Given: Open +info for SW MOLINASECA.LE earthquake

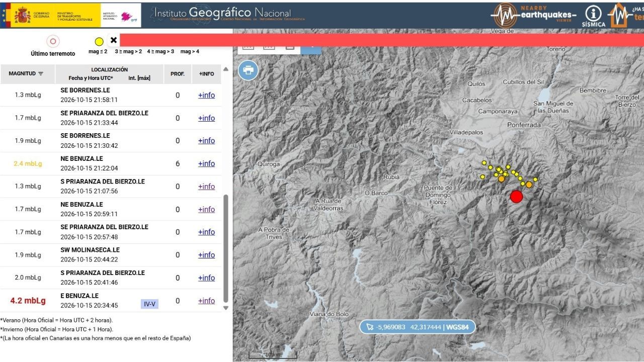Looking at the screenshot, I should click(206, 255).
